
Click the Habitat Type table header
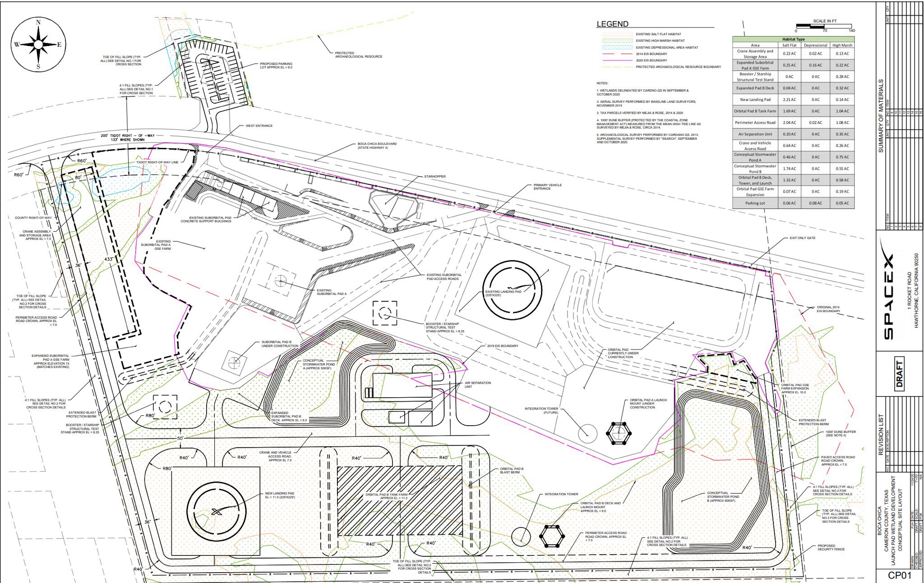coord(793,39)
